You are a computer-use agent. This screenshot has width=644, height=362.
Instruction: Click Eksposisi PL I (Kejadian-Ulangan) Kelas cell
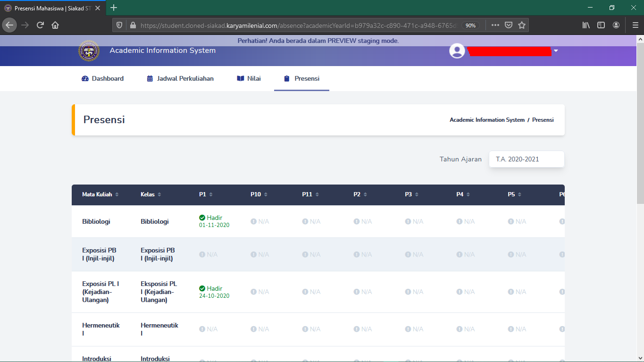point(159,292)
